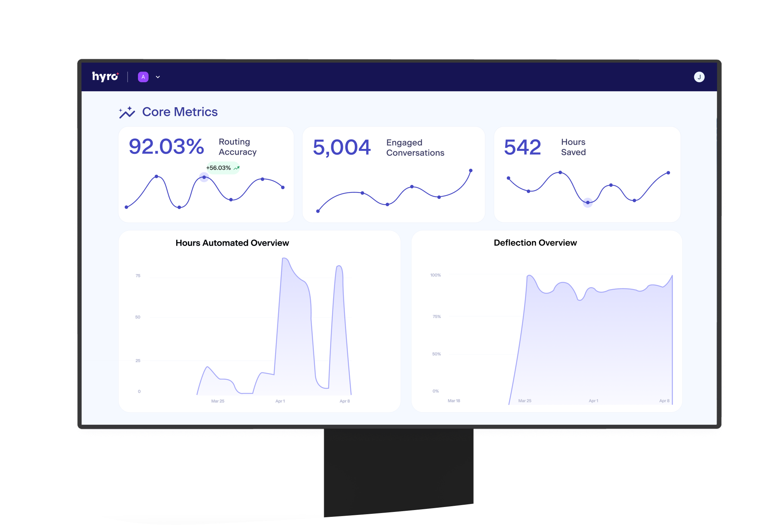
Task: Click the 5,004 conversations figure
Action: pos(341,147)
